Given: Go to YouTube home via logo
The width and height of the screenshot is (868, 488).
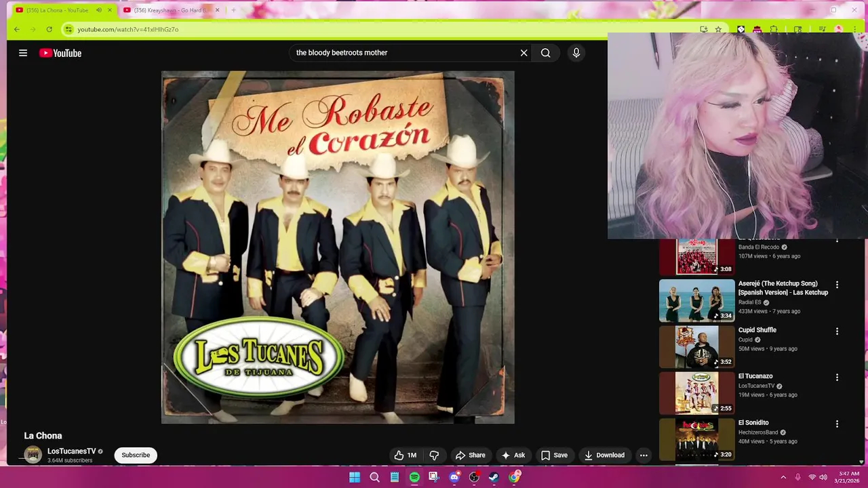Looking at the screenshot, I should (60, 53).
